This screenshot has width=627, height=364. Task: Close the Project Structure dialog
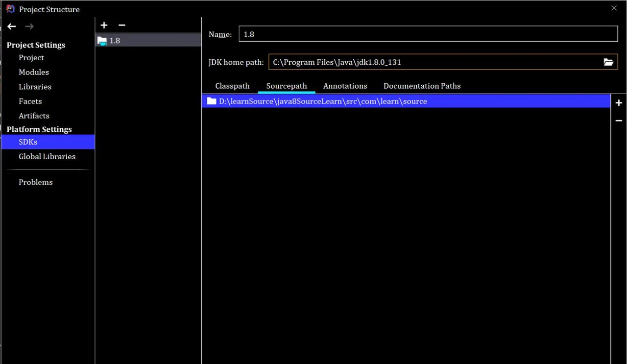[x=614, y=8]
